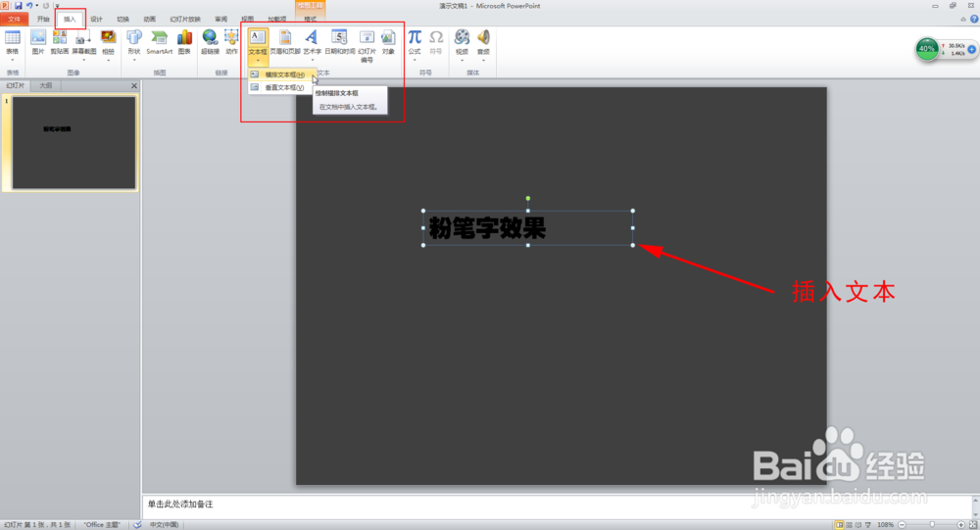Zoom out with the minus button

pyautogui.click(x=902, y=525)
